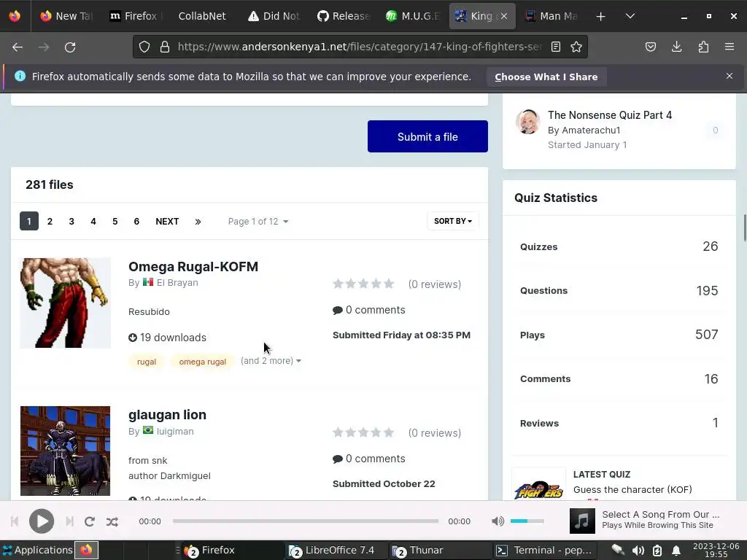Open the SORT BY dropdown
Viewport: 747px width, 560px height.
coord(452,221)
